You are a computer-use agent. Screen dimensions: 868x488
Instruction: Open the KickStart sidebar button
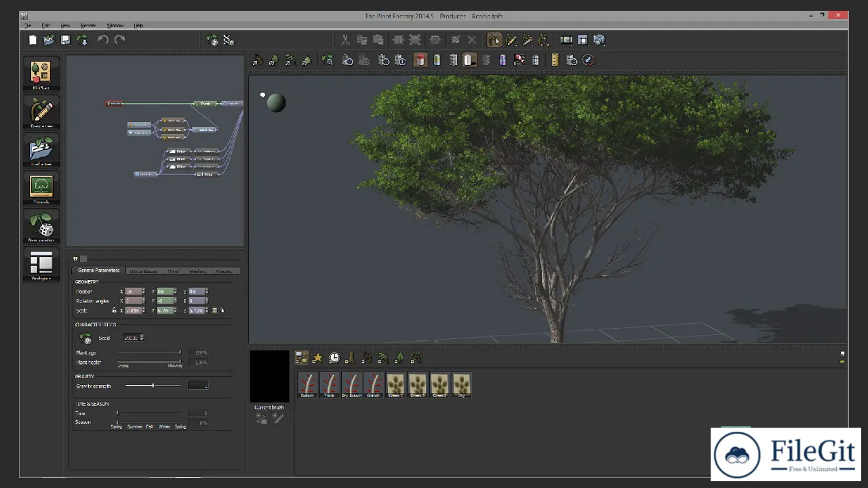pos(41,73)
